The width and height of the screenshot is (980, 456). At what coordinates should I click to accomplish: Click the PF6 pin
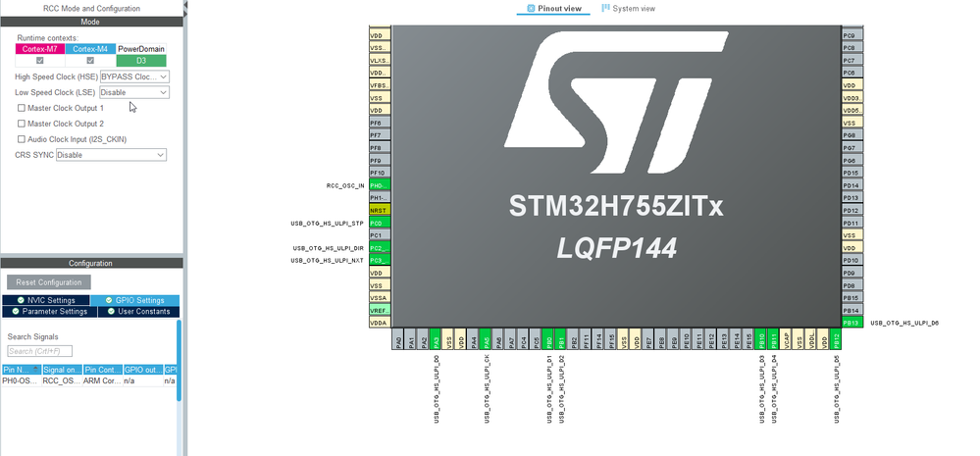[380, 123]
